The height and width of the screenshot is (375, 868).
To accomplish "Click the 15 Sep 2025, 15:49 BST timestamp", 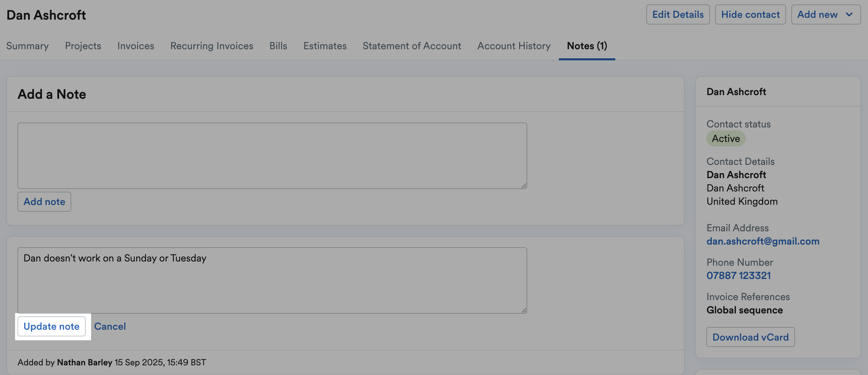I will point(160,363).
